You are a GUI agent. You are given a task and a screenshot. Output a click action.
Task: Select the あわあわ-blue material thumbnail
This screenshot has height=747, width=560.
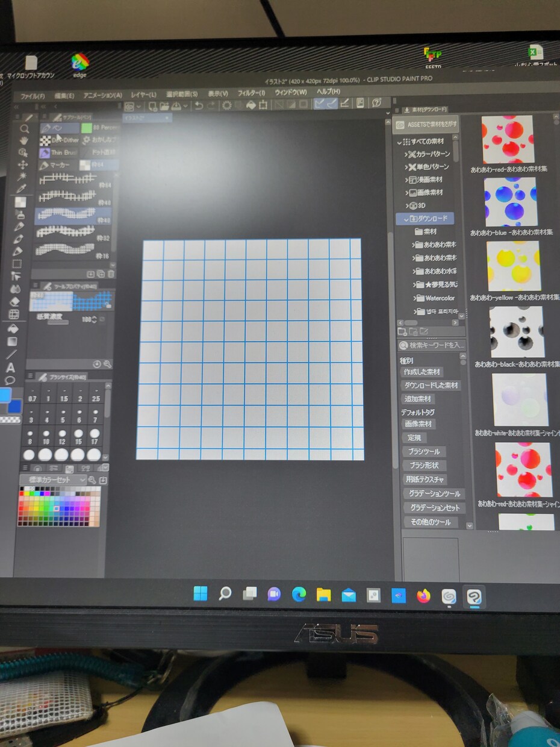511,202
